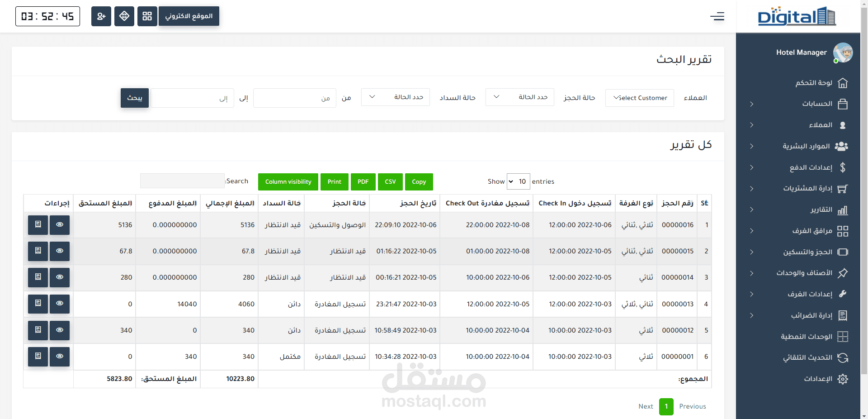View booking 00000013 with eye icon
The width and height of the screenshot is (868, 419).
click(x=60, y=304)
